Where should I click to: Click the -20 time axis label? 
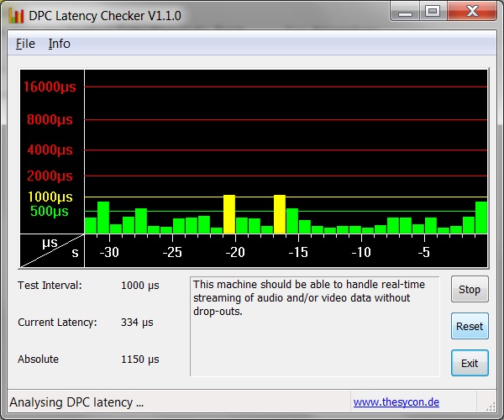(235, 252)
